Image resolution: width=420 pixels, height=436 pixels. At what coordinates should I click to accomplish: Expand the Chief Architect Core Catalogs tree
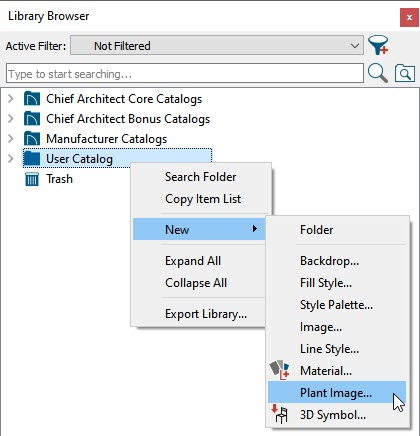click(x=11, y=99)
